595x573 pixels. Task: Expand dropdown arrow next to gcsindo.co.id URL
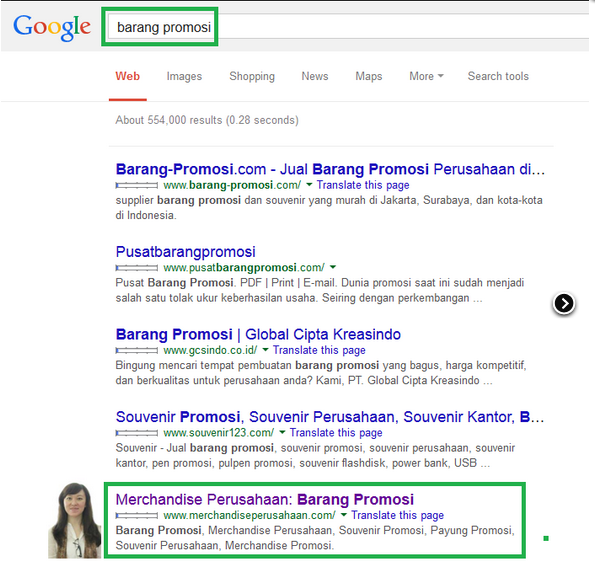[x=265, y=349]
